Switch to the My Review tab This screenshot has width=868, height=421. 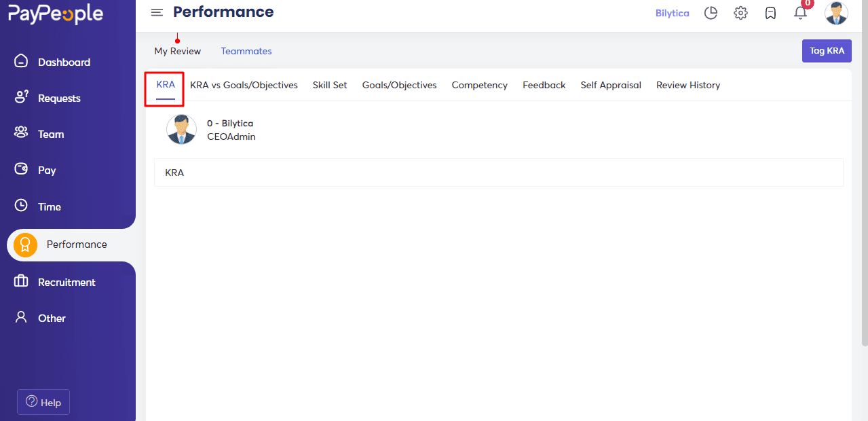[178, 51]
